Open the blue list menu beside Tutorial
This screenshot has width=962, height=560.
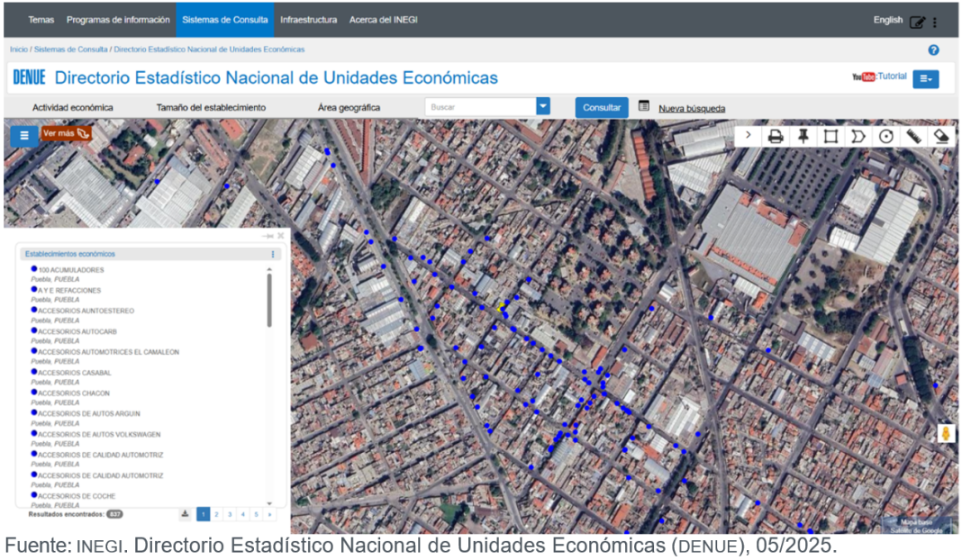pos(925,79)
